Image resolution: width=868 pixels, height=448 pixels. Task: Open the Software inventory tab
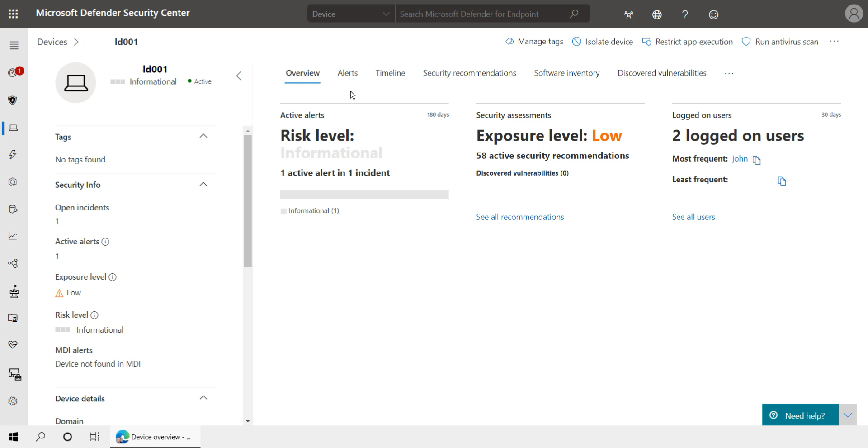pos(566,73)
